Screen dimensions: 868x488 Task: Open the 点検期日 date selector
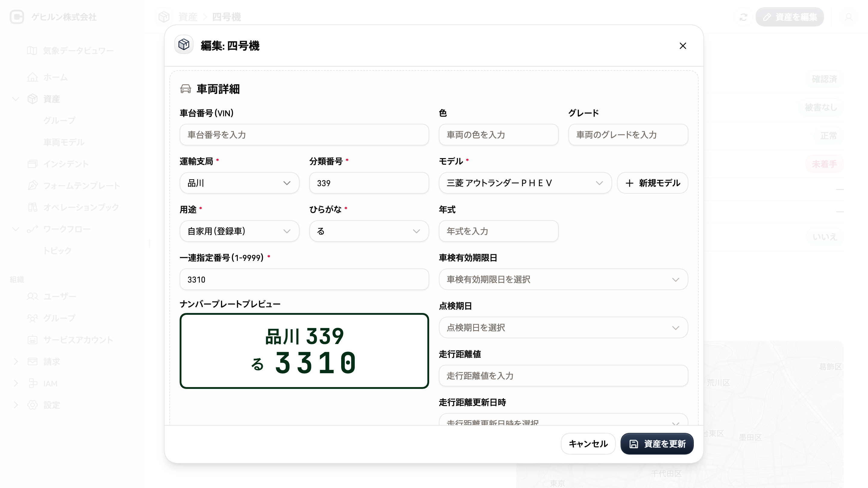563,327
